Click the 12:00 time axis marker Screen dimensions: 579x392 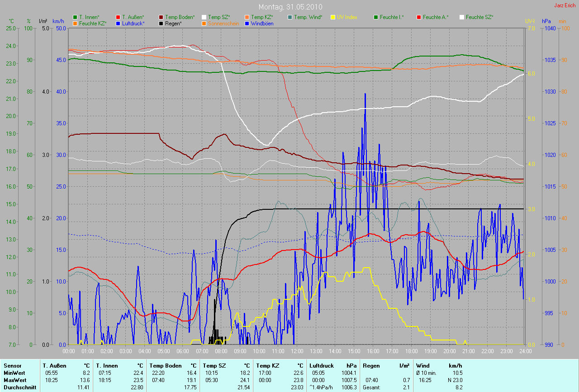click(297, 351)
